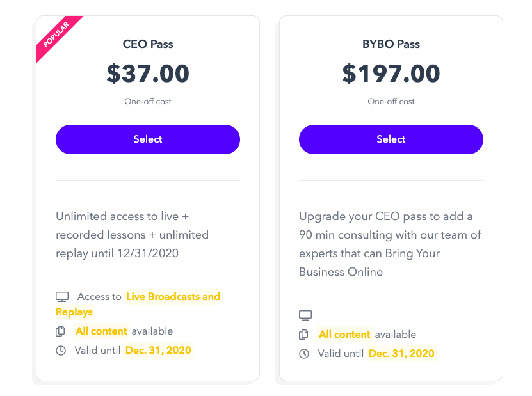Click the highlighted Live Broadcasts and Replays text
Viewport: 532px width, 396px height.
tap(173, 297)
